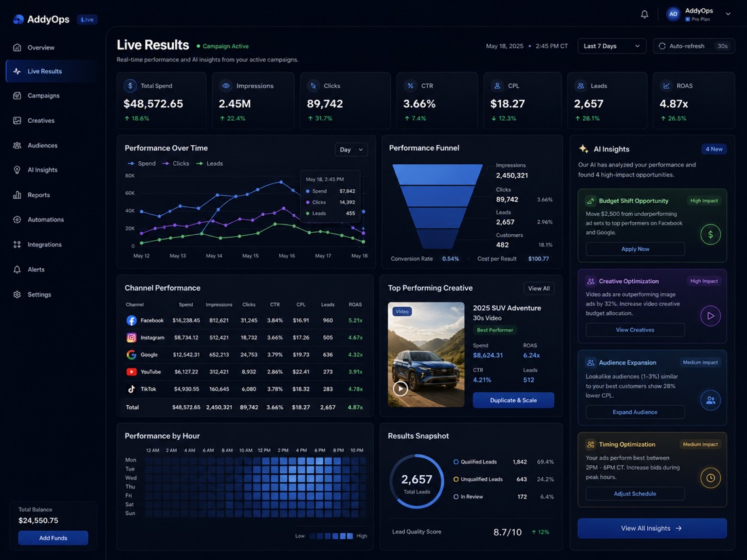Viewport: 747px width, 560px height.
Task: Click the people circle icon in Audience Expansion
Action: click(x=710, y=400)
